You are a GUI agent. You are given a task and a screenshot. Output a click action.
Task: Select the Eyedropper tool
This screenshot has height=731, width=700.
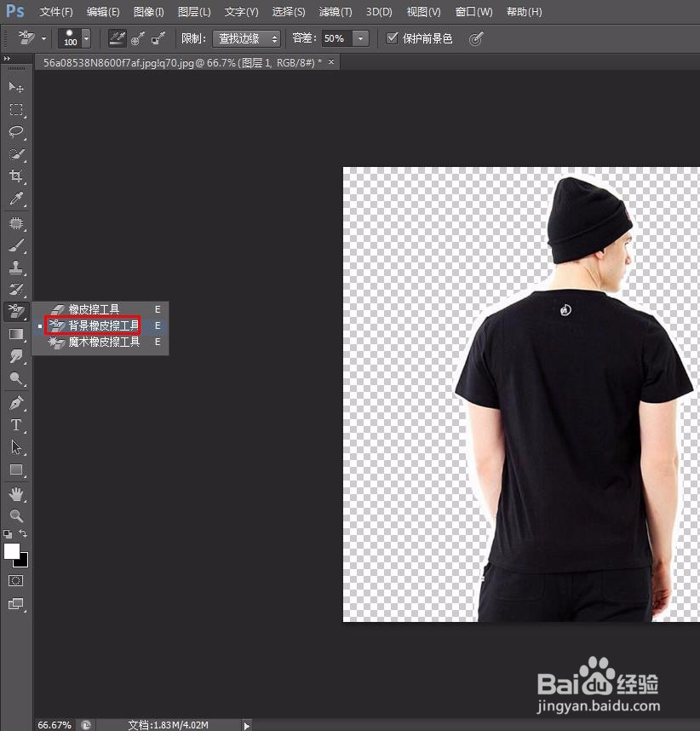coord(16,199)
